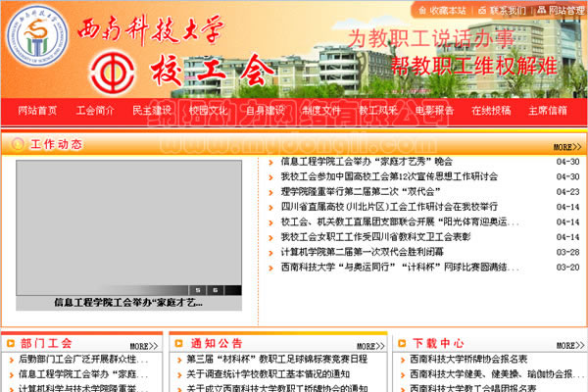Open slideshow caption 信息工程学院工会举办“家庭才艺...
Viewport: 588px width, 392px height.
click(128, 303)
